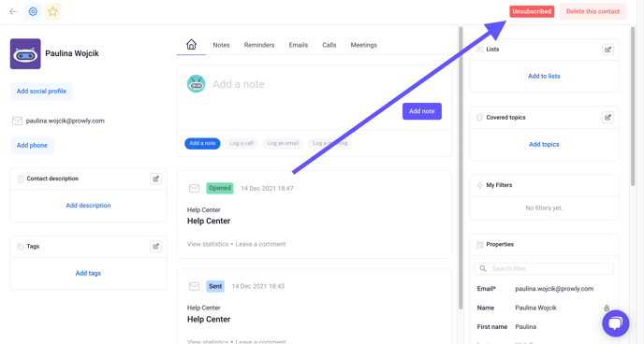Click the contact avatar of Paulina Wojcik
The width and height of the screenshot is (644, 344).
[25, 53]
